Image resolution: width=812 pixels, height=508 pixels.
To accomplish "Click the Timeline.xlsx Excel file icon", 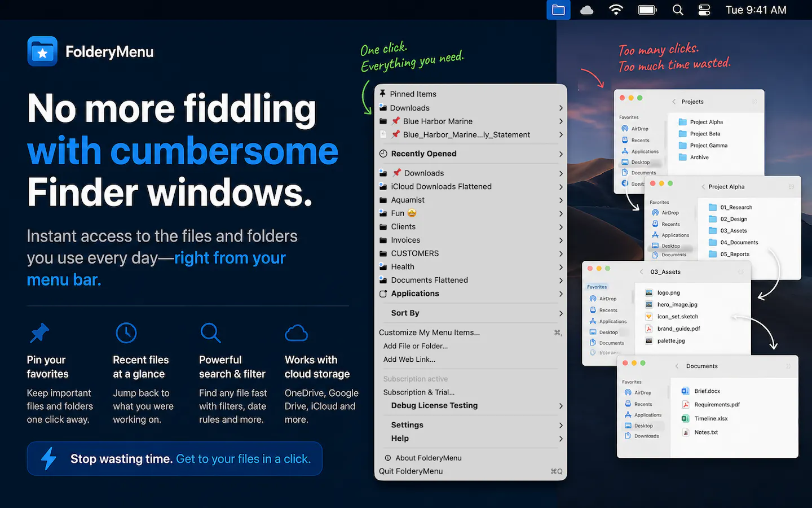I will [x=686, y=418].
